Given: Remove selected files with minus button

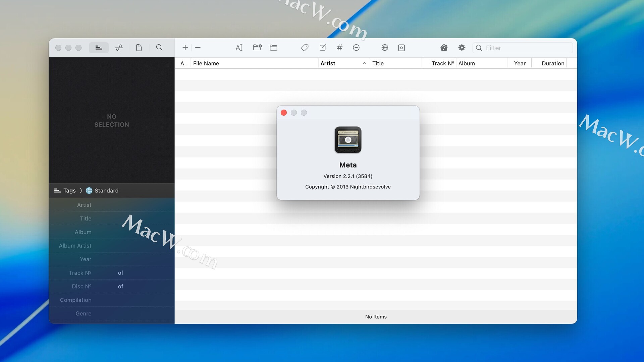Looking at the screenshot, I should pyautogui.click(x=198, y=48).
